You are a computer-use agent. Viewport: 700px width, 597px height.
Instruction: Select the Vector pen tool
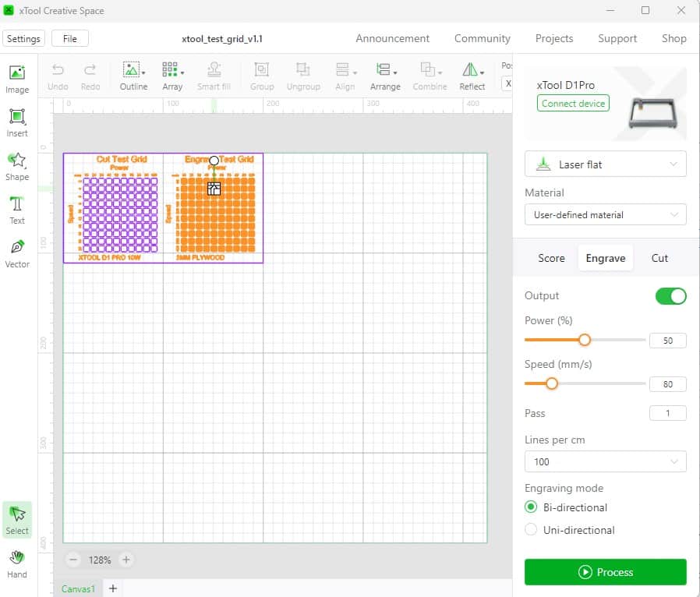(16, 253)
